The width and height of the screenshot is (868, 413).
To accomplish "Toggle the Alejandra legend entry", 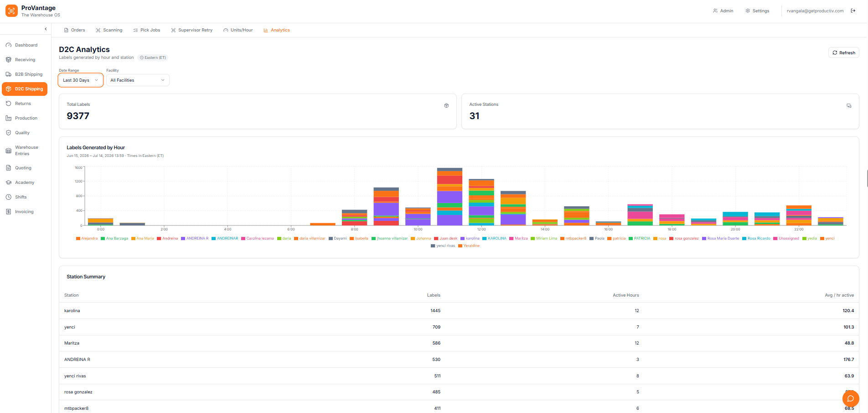I will [x=87, y=238].
